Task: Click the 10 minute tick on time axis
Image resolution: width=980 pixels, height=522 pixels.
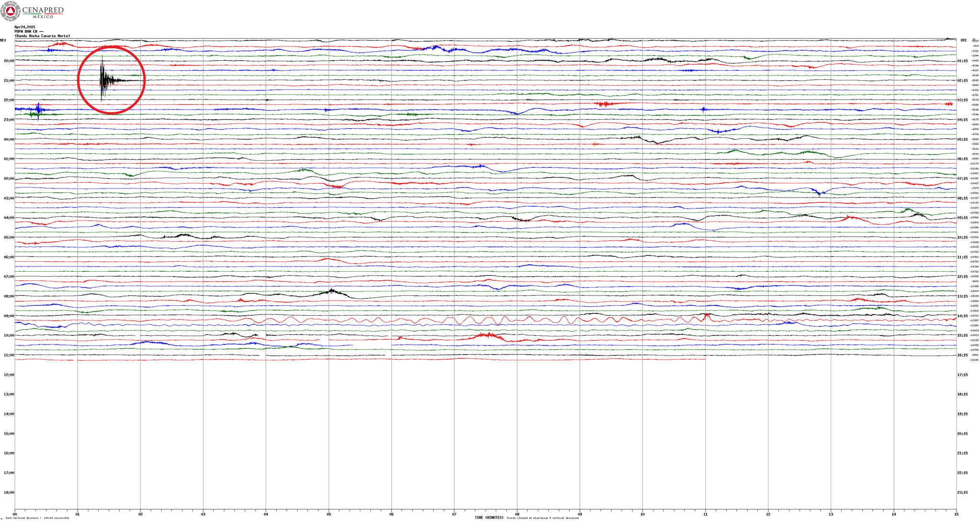Action: point(643,514)
